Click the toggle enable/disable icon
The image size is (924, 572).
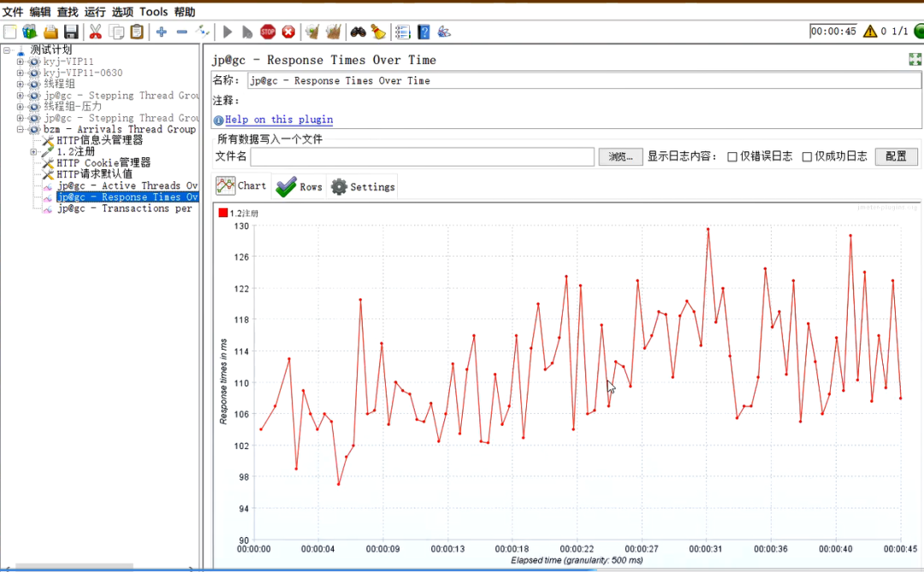click(x=203, y=32)
